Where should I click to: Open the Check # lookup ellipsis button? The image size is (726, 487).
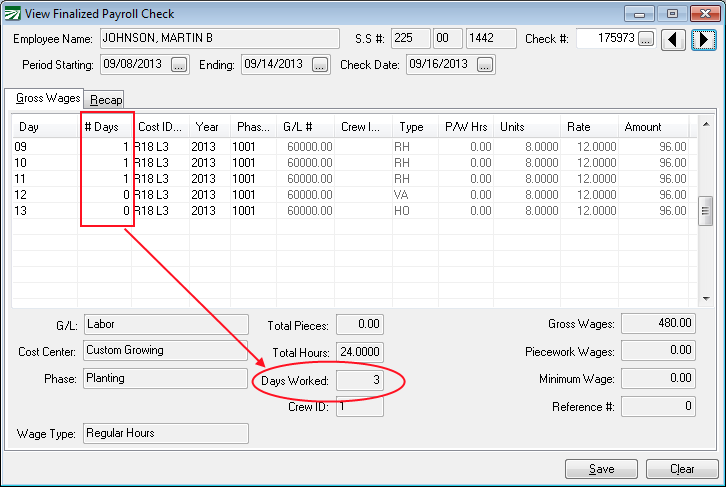646,39
